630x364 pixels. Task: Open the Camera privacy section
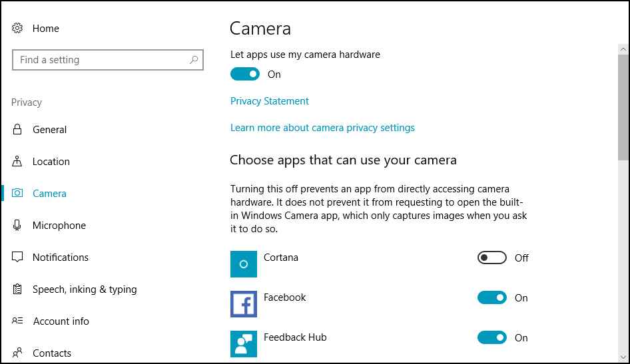49,194
